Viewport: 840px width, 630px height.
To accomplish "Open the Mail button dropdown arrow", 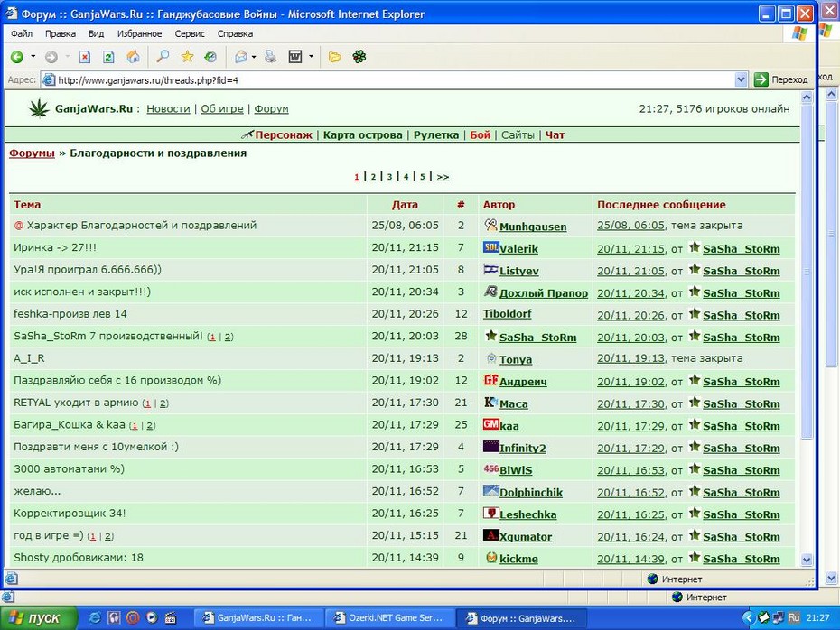I will click(254, 56).
